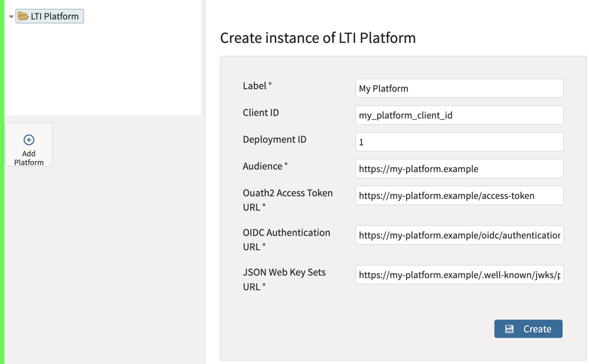589x364 pixels.
Task: Click the JSON Web Key Sets URL field
Action: click(459, 275)
